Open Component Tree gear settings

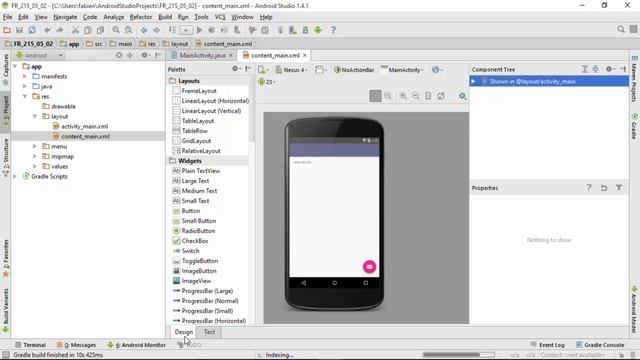(x=609, y=69)
